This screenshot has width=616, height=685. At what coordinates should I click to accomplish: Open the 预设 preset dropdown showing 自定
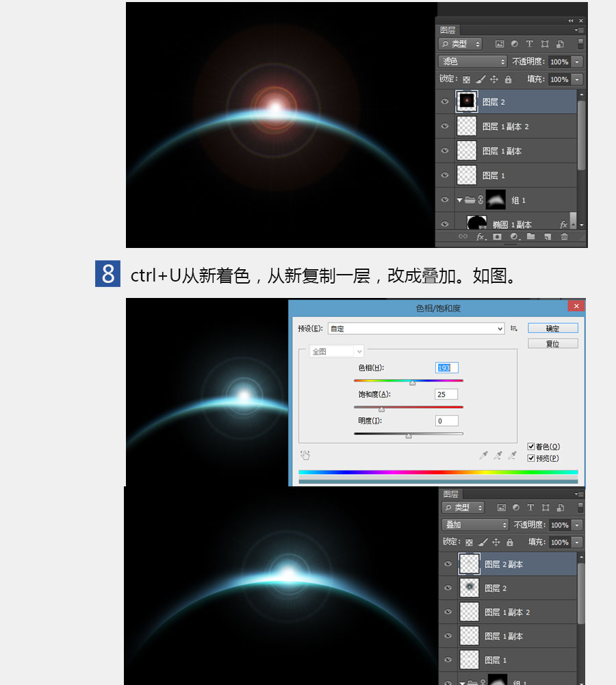(x=416, y=329)
